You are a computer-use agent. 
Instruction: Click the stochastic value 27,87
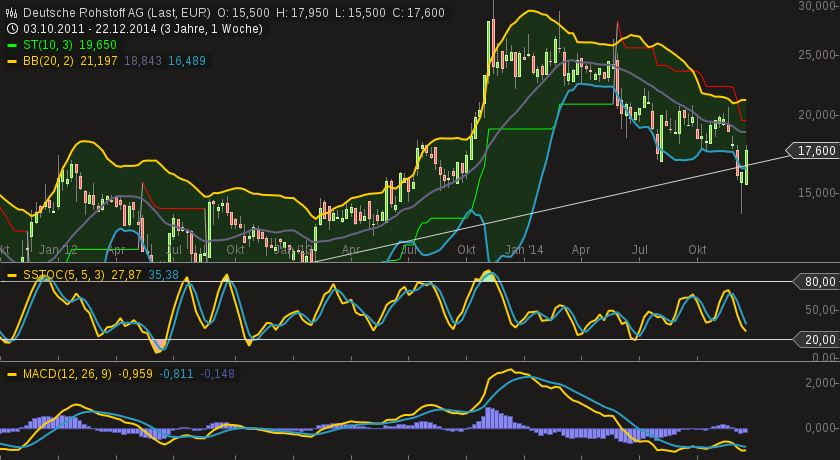pos(126,275)
